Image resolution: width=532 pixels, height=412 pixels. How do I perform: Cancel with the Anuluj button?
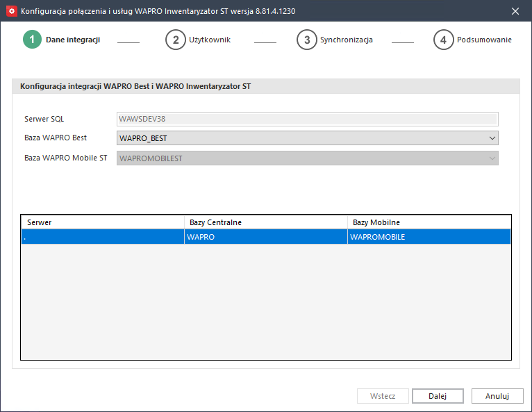point(497,396)
